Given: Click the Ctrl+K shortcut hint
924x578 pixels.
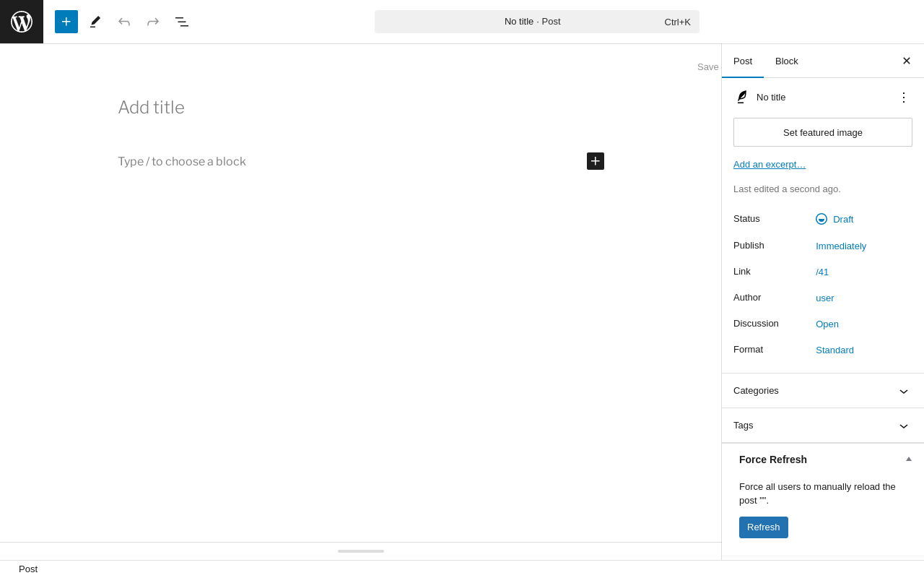Looking at the screenshot, I should 677,22.
